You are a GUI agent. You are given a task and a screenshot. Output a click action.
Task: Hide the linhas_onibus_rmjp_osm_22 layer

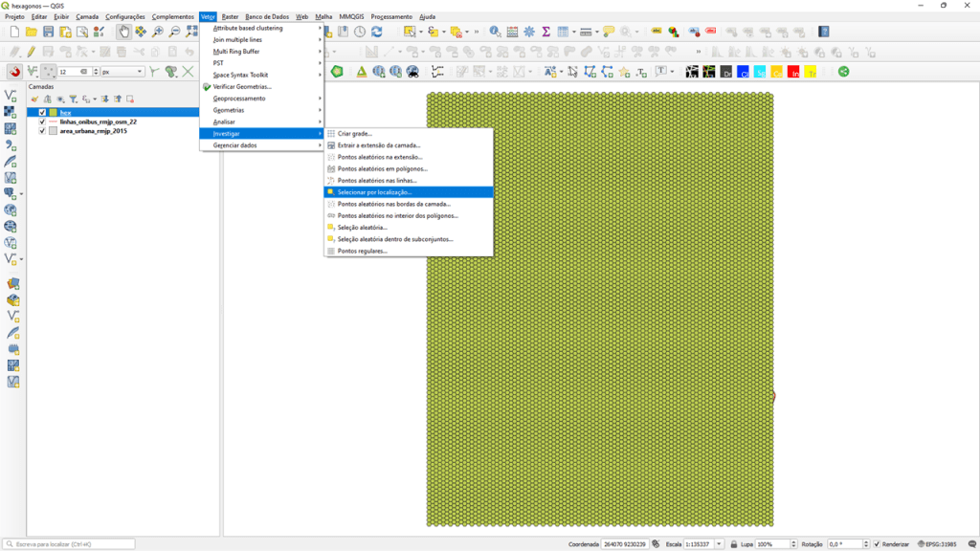coord(42,121)
